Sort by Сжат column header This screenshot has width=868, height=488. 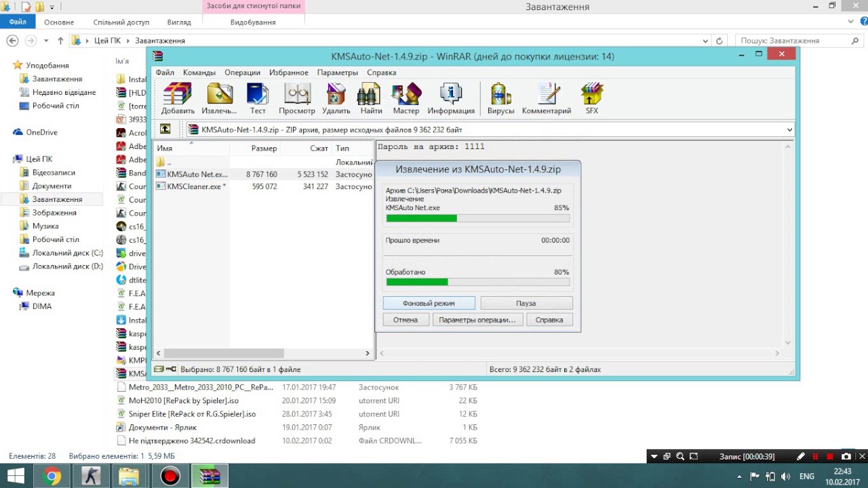[307, 148]
